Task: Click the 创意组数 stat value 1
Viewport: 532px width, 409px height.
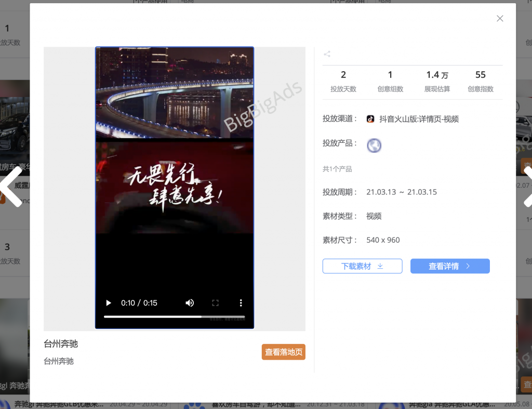Action: (x=390, y=75)
